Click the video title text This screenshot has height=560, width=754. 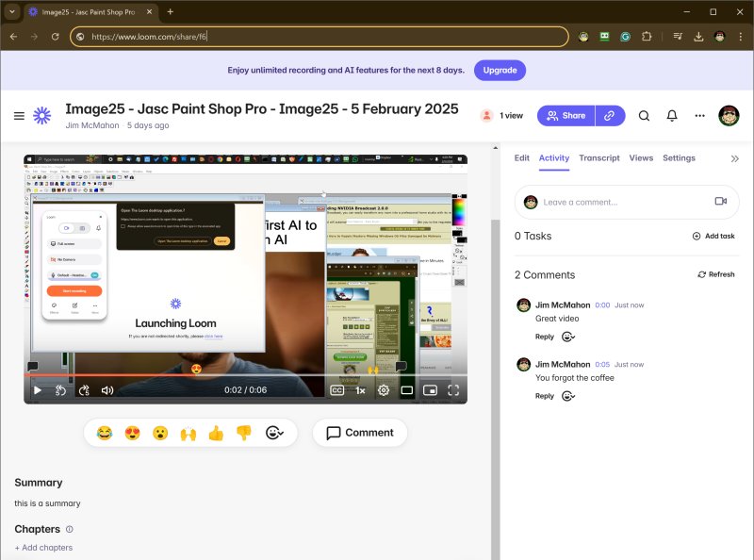(x=262, y=108)
